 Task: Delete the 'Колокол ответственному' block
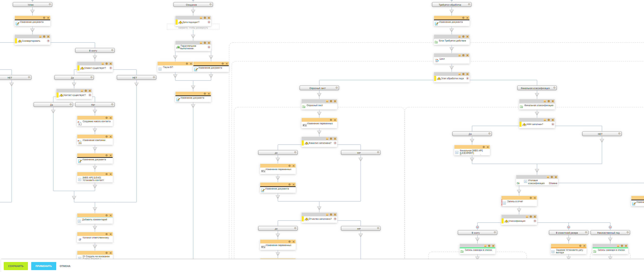111,234
